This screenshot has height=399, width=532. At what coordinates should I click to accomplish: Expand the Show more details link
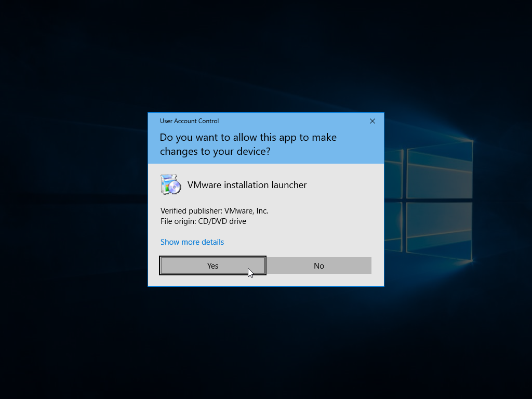(x=192, y=242)
